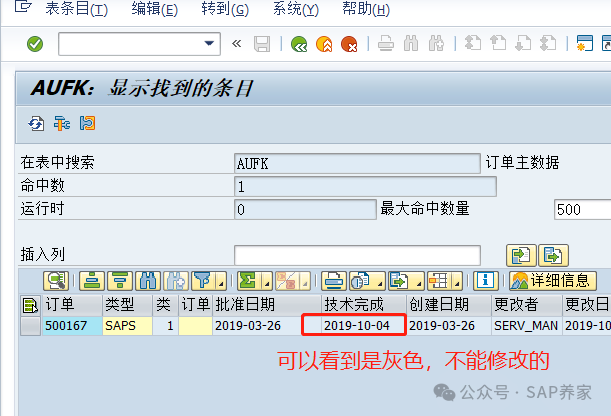The width and height of the screenshot is (611, 416).
Task: Click the funnel Set Filter icon
Action: tap(203, 281)
